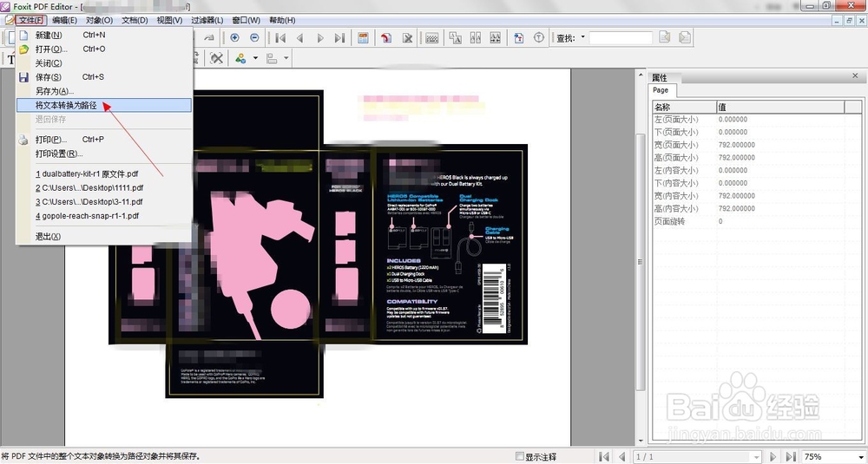Open recent file Desktop\3-11.pdf
The height and width of the screenshot is (464, 868).
coord(104,202)
